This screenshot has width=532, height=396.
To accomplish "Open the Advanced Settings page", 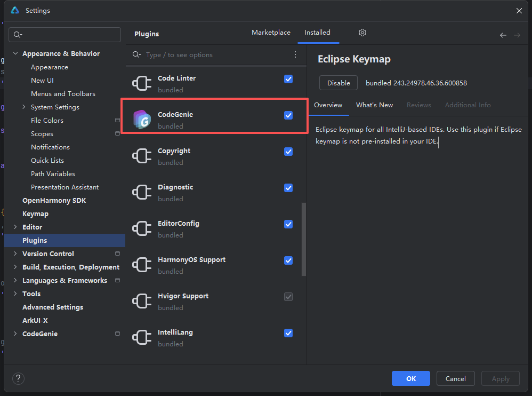I will coord(53,307).
